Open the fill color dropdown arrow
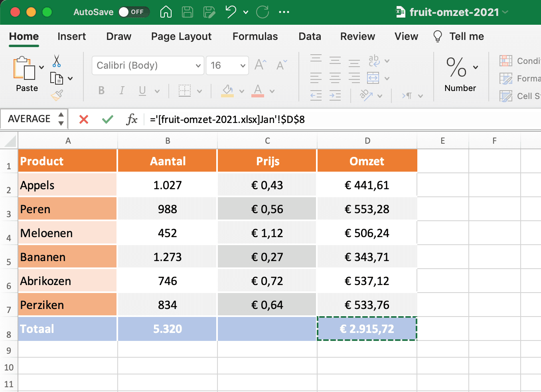 tap(241, 91)
